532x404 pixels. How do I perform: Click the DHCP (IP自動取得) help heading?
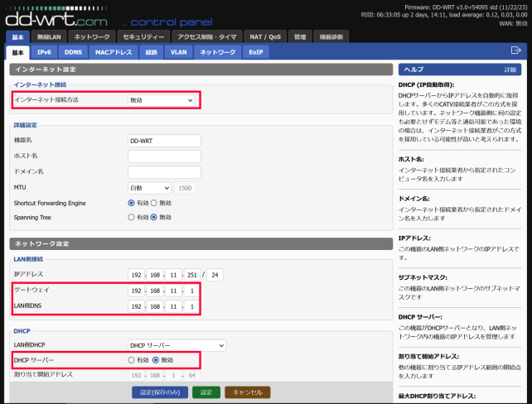coord(426,84)
